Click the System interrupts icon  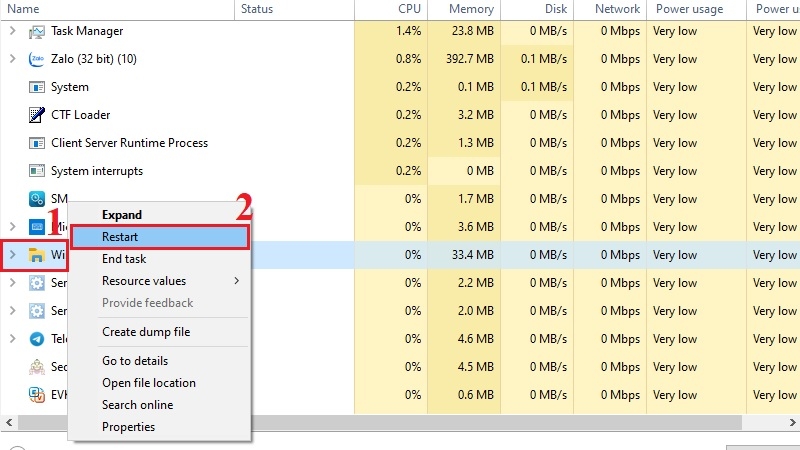(x=37, y=171)
